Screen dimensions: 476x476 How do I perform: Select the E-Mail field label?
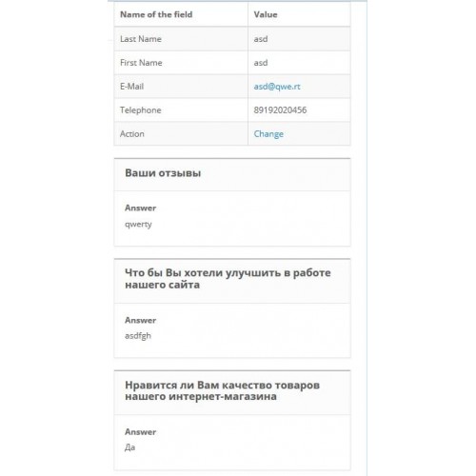[131, 87]
